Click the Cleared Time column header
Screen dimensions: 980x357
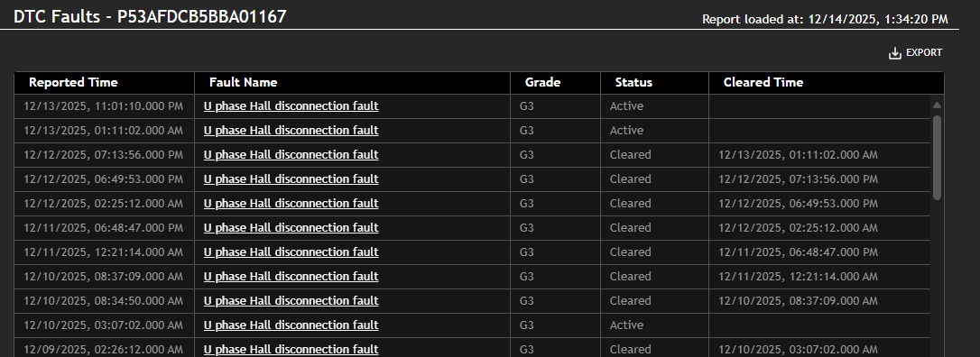point(763,82)
